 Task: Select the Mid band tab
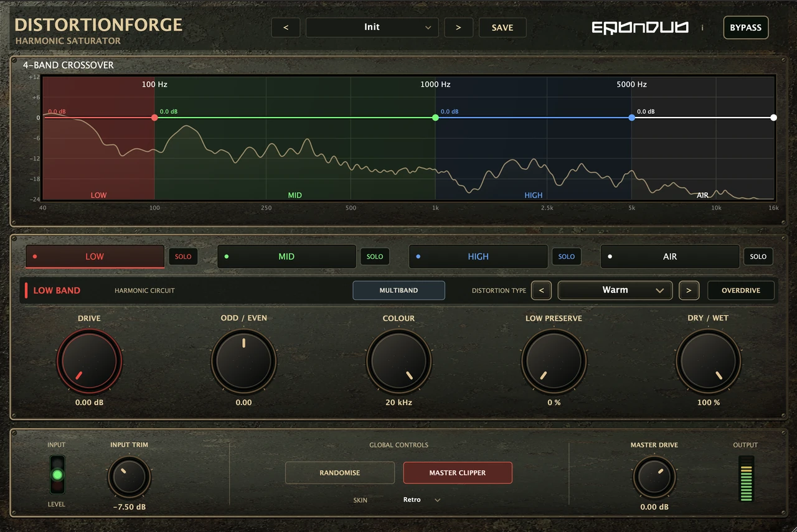pos(286,256)
